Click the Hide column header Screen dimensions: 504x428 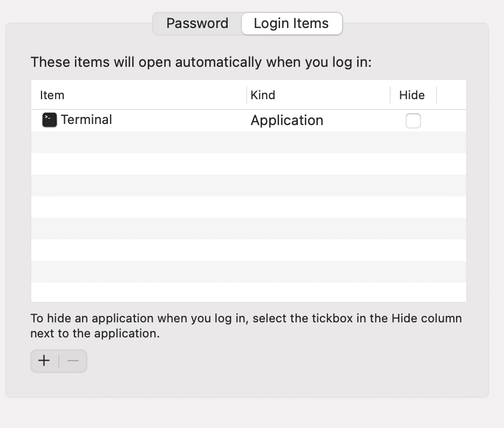click(413, 95)
